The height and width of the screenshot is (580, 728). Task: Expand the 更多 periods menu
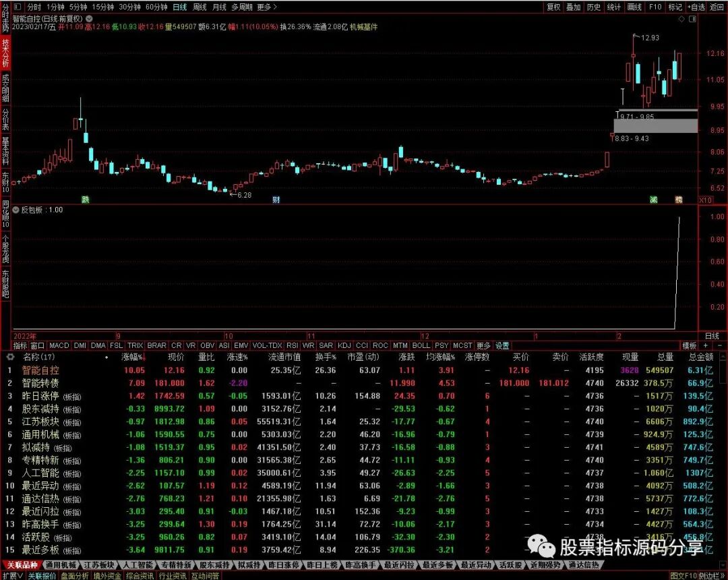267,7
